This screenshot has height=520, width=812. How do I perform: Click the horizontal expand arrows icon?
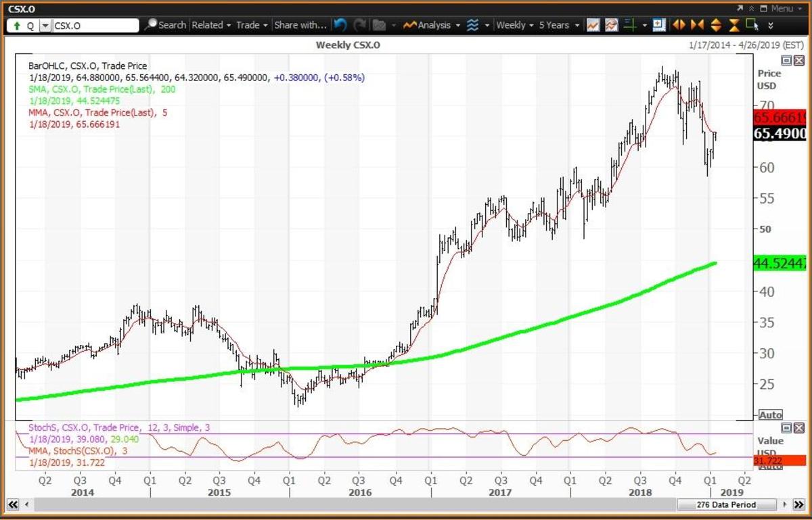click(679, 25)
